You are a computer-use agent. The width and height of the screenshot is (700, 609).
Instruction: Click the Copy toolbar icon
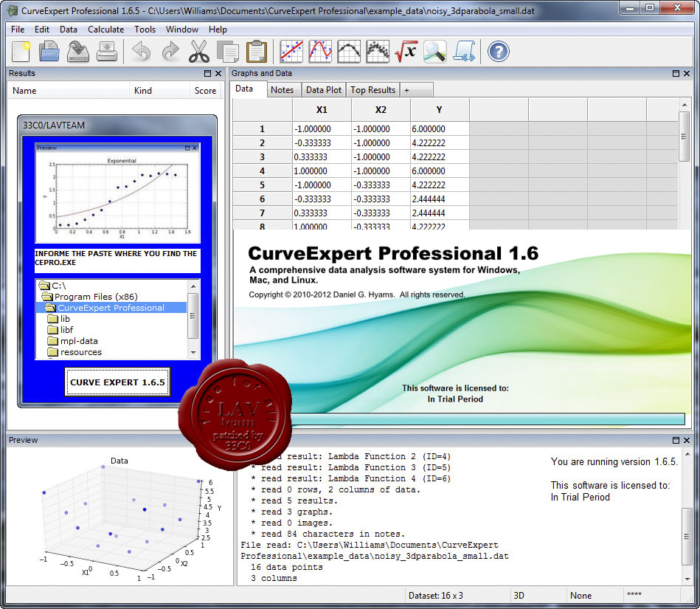click(x=228, y=52)
